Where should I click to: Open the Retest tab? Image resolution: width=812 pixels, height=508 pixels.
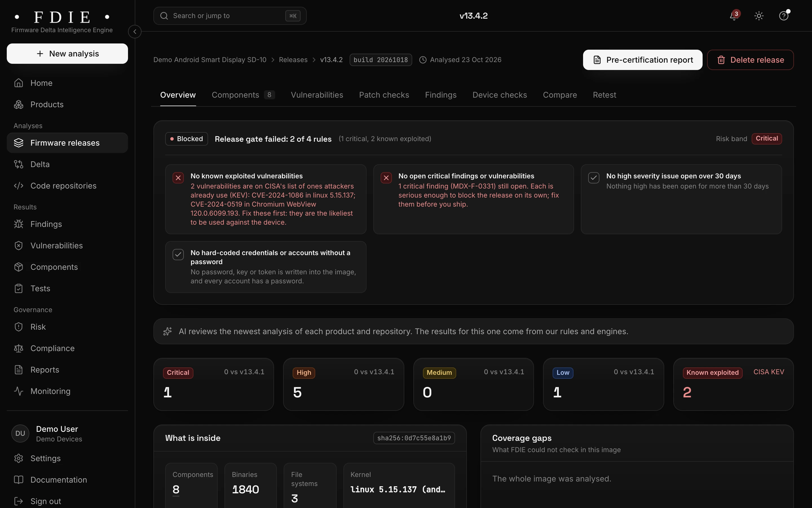click(x=604, y=95)
